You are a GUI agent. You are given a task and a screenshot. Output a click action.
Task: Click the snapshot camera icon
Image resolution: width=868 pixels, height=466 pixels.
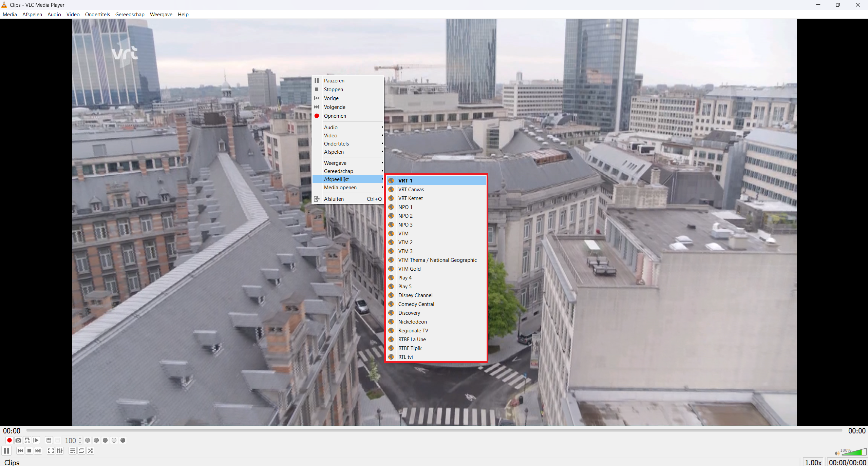coord(18,440)
